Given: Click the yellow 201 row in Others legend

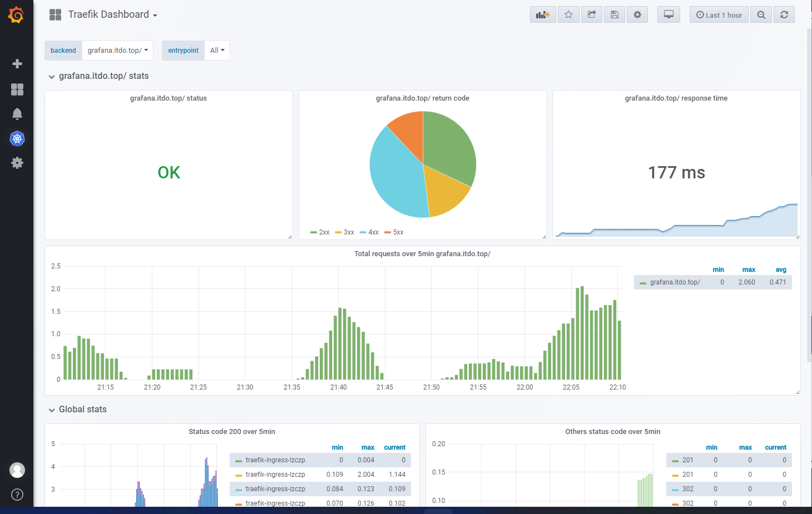Looking at the screenshot, I should [729, 475].
